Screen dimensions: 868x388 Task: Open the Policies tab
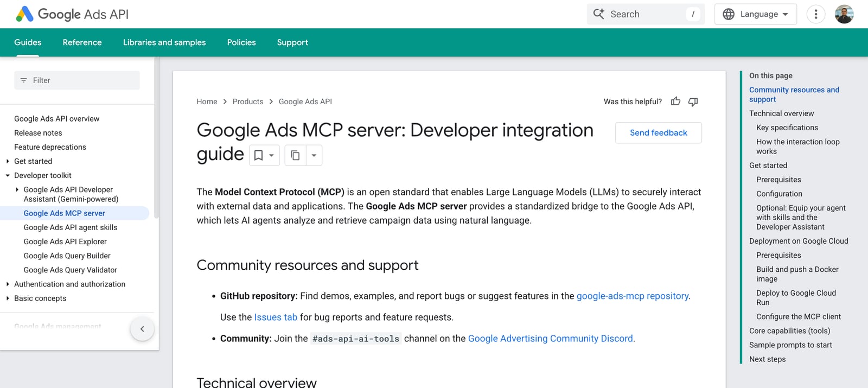coord(241,42)
